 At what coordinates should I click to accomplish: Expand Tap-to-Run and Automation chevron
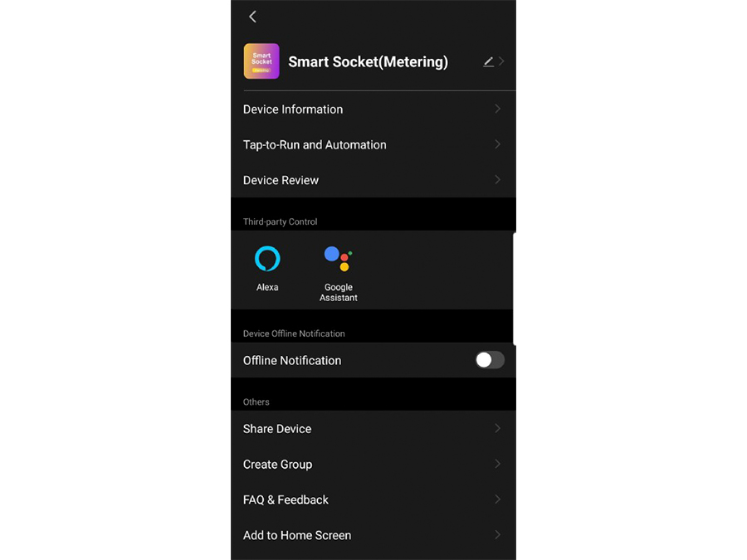[x=497, y=144]
